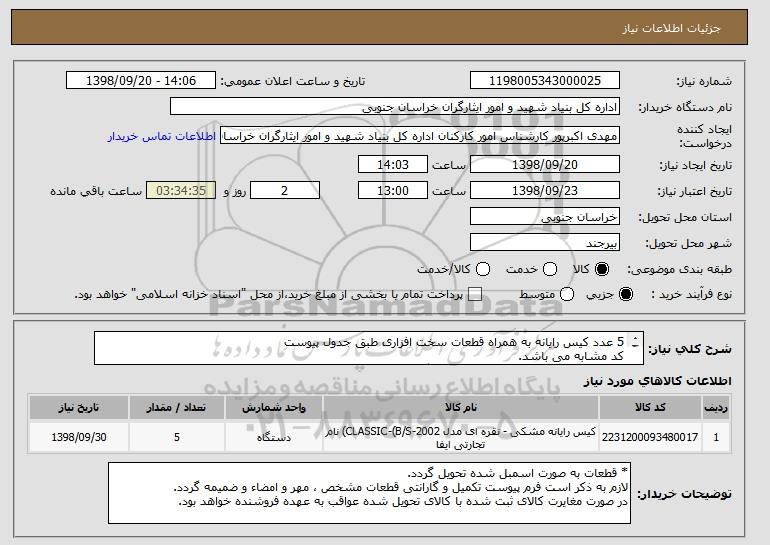Image resolution: width=770 pixels, height=545 pixels.
Task: Click product code 2231200093480017 cell
Action: [x=650, y=437]
